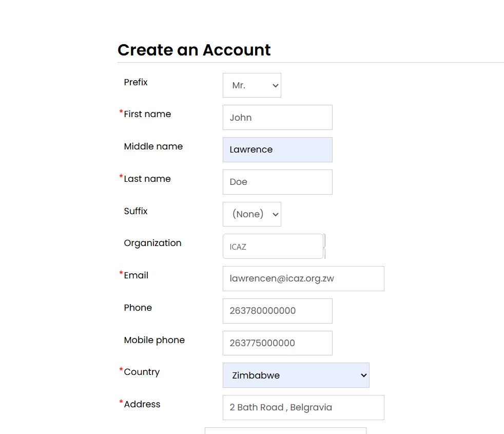Image resolution: width=504 pixels, height=434 pixels.
Task: Click the "Middle name" label text
Action: (x=153, y=146)
